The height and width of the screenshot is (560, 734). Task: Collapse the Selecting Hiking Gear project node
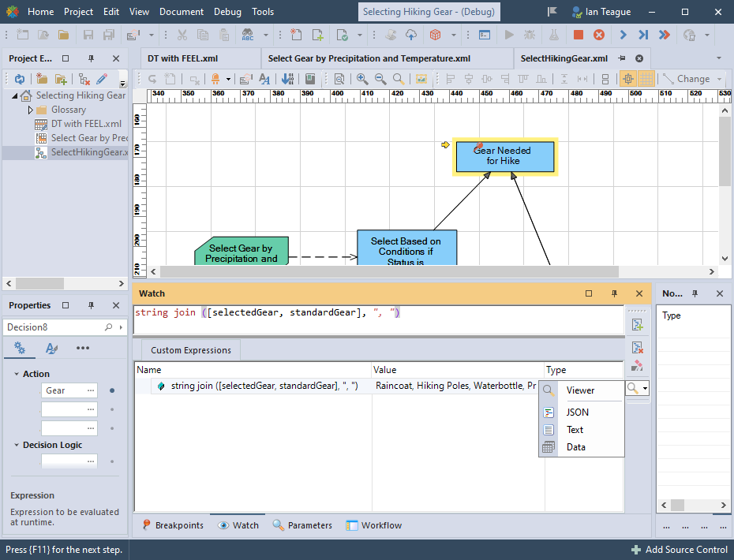point(14,96)
